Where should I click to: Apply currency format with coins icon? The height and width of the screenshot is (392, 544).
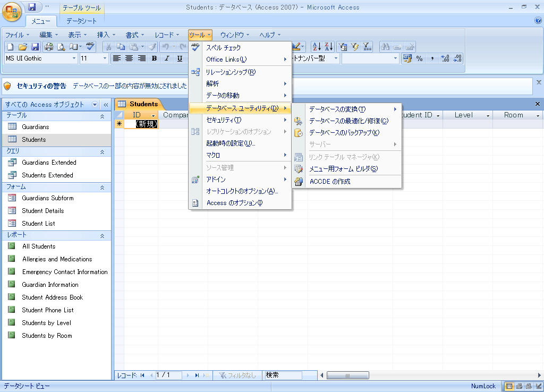tap(407, 58)
